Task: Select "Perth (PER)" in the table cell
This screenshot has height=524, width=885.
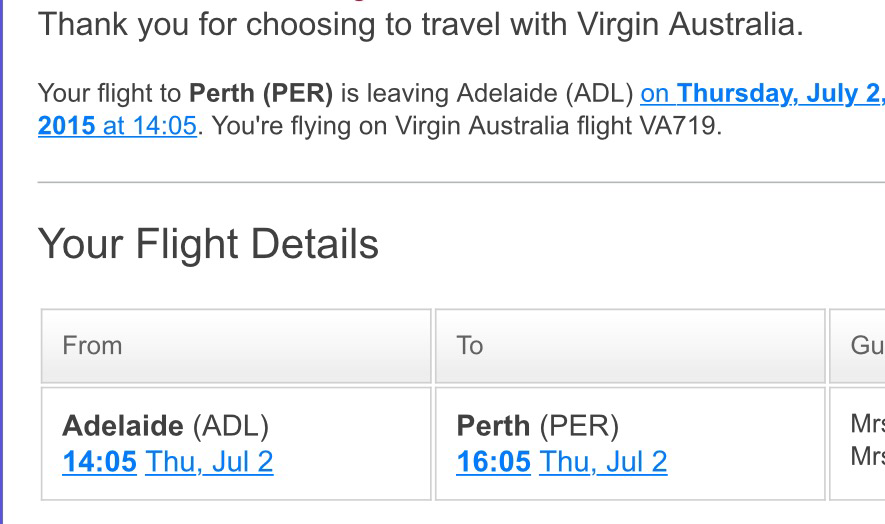Action: coord(537,426)
